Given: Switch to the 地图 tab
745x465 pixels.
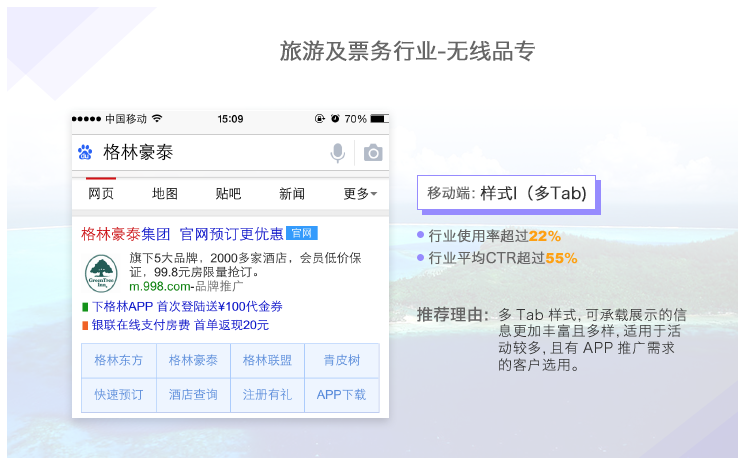Looking at the screenshot, I should (165, 194).
